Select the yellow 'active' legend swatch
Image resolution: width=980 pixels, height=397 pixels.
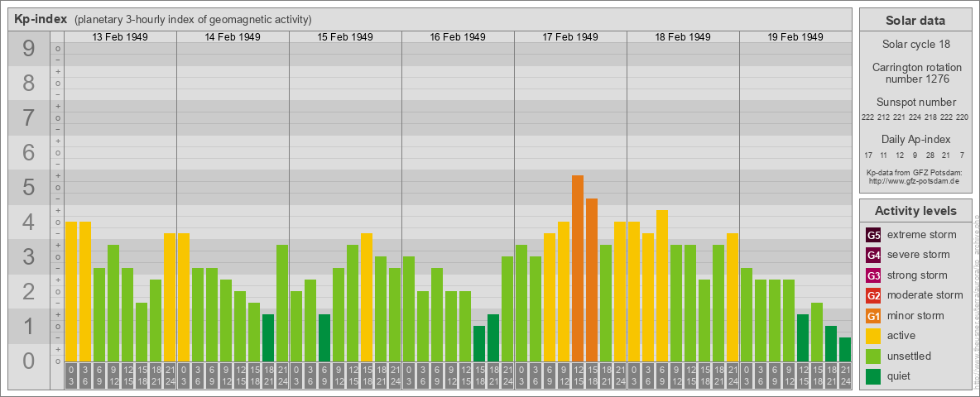click(x=873, y=336)
